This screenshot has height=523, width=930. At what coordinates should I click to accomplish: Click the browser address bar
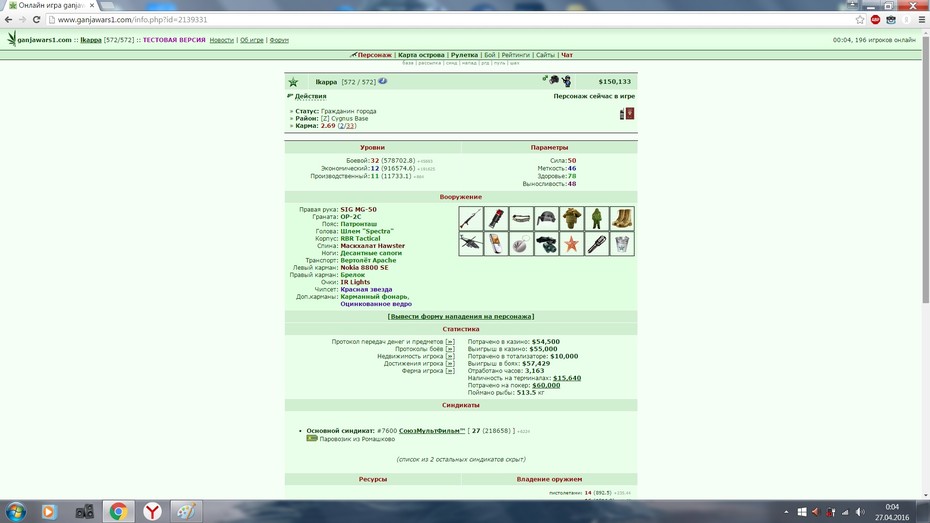tap(451, 20)
